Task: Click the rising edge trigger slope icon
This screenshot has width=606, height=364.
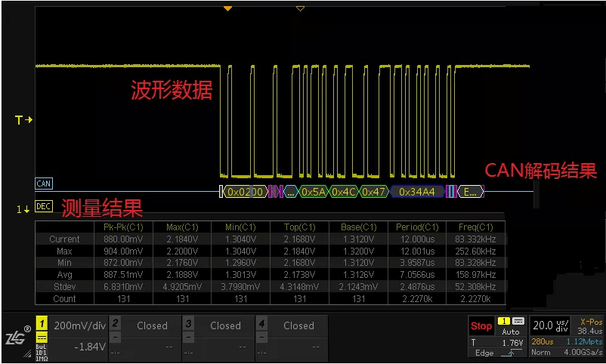Action: [x=514, y=353]
